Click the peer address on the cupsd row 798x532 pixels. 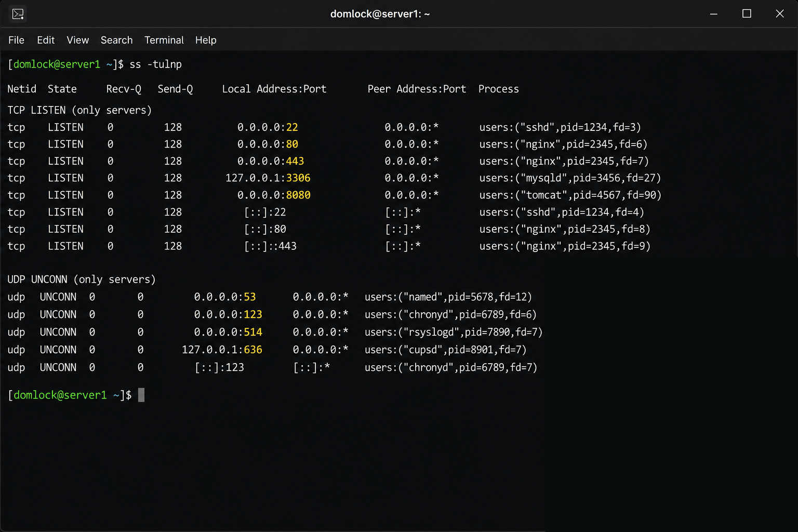click(321, 350)
